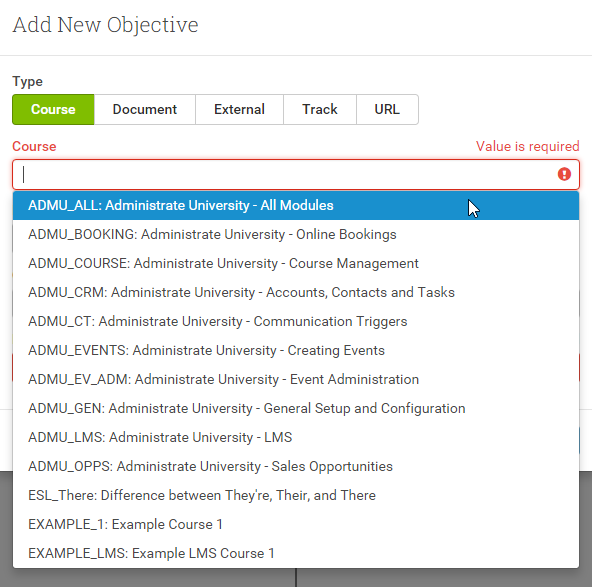The height and width of the screenshot is (587, 592).
Task: Choose ADMU_COURSE: Course Management option
Action: [296, 263]
